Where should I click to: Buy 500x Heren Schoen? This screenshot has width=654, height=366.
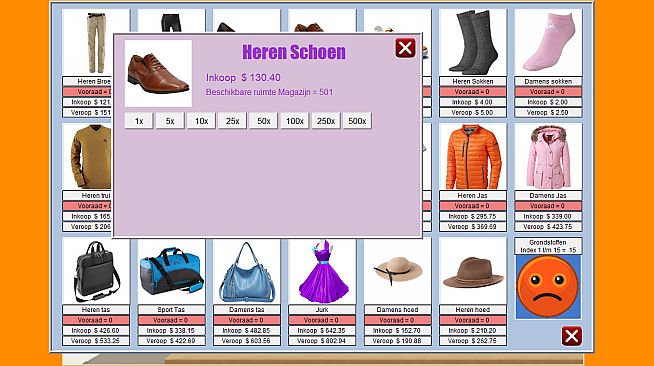coord(357,121)
